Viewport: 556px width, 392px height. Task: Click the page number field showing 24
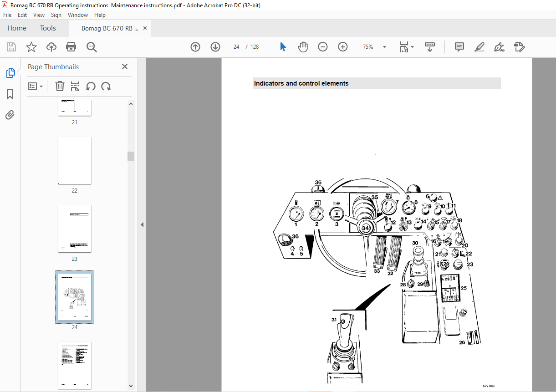click(x=236, y=47)
